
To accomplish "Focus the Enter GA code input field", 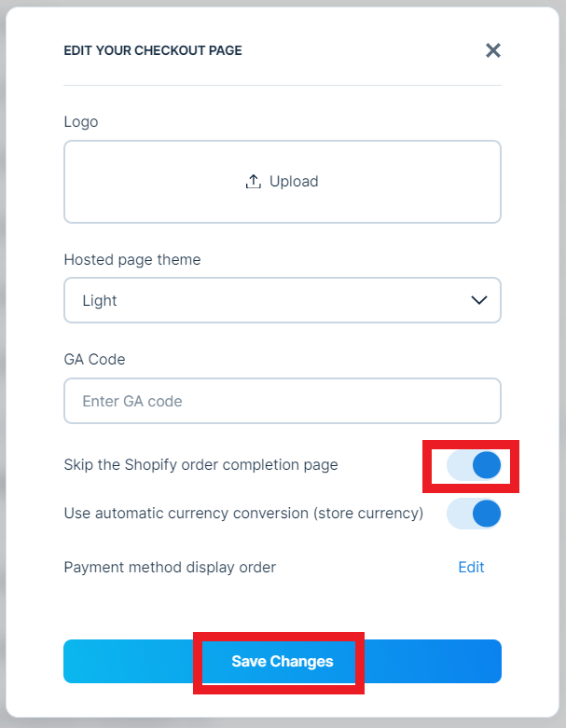I will [282, 401].
